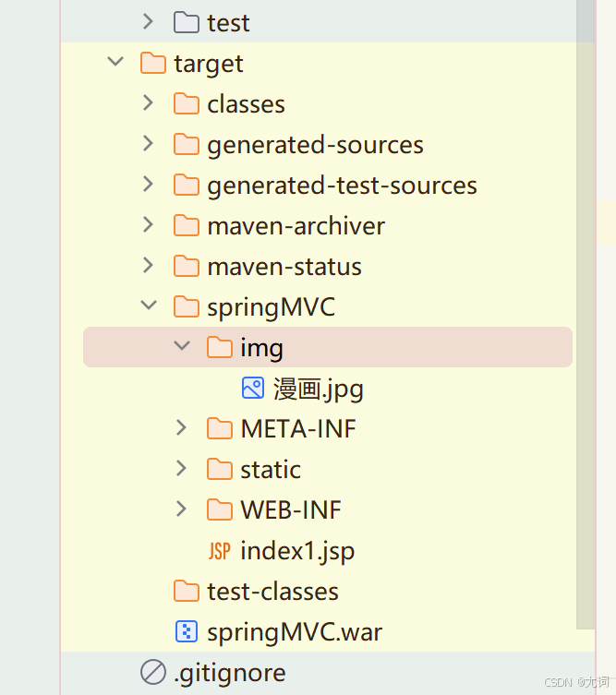Select the 'test' label

pos(228,23)
